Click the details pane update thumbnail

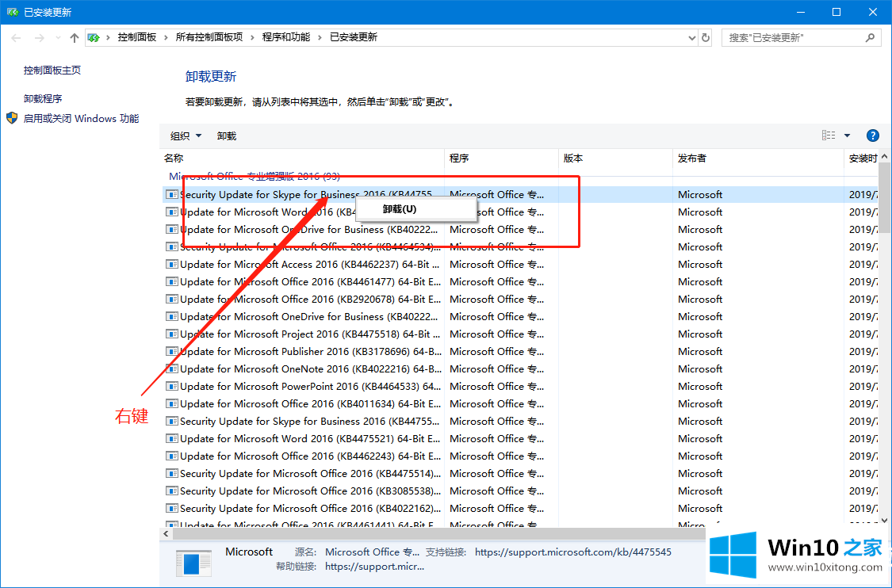point(193,563)
